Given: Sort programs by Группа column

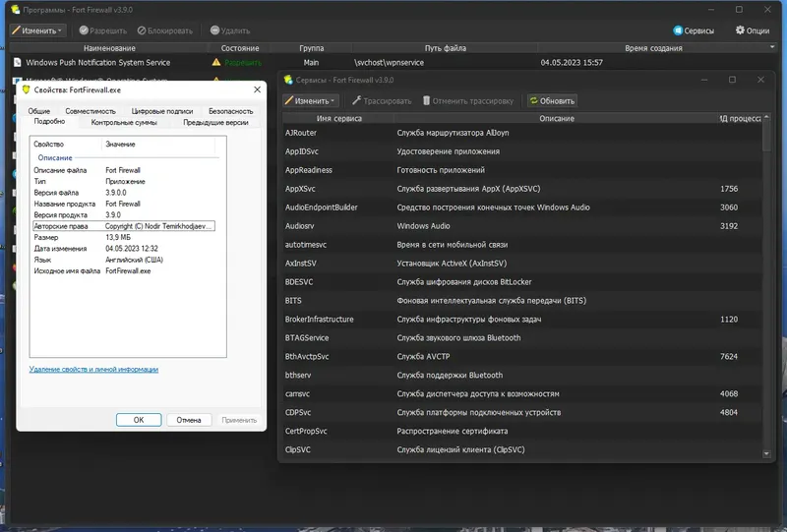Looking at the screenshot, I should pyautogui.click(x=311, y=48).
